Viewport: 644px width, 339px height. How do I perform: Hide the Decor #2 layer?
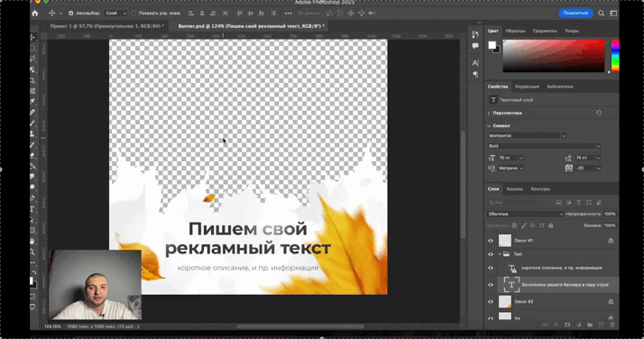click(491, 302)
